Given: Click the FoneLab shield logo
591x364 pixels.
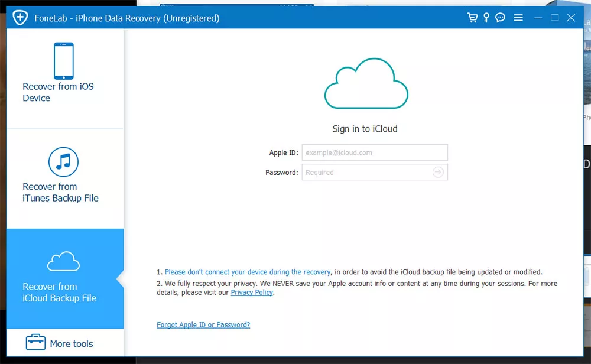Looking at the screenshot, I should pos(20,17).
